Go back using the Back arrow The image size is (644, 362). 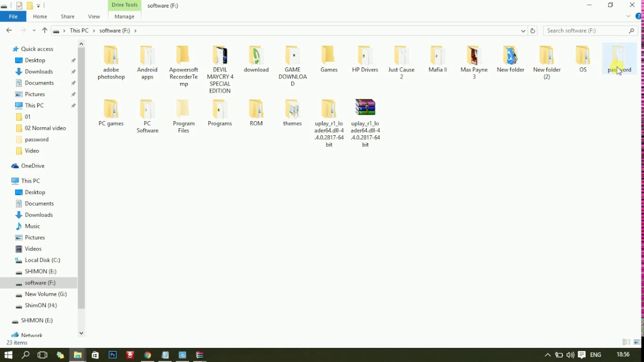click(9, 31)
